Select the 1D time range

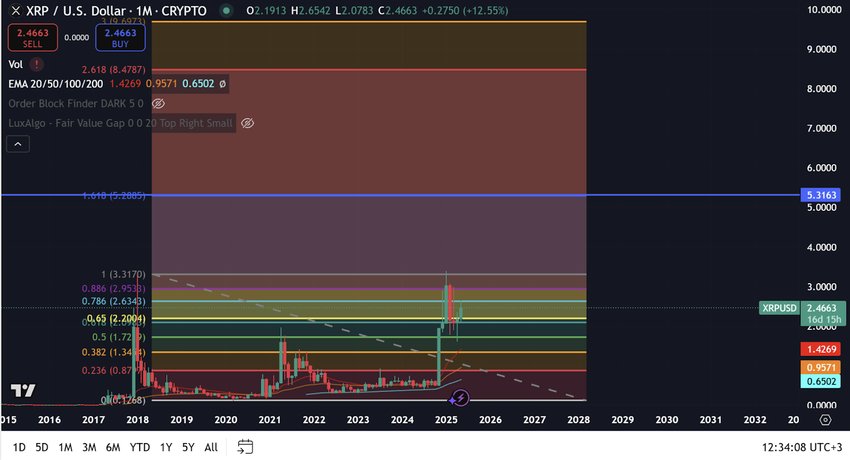tap(19, 447)
